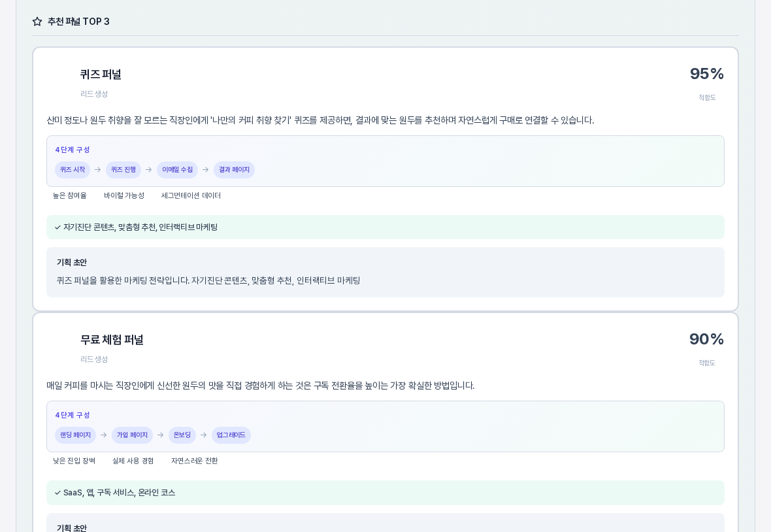This screenshot has height=532, width=771.
Task: Click the 기획 초안 heading in 퀴즈 퍼널 card
Action: [x=72, y=263]
